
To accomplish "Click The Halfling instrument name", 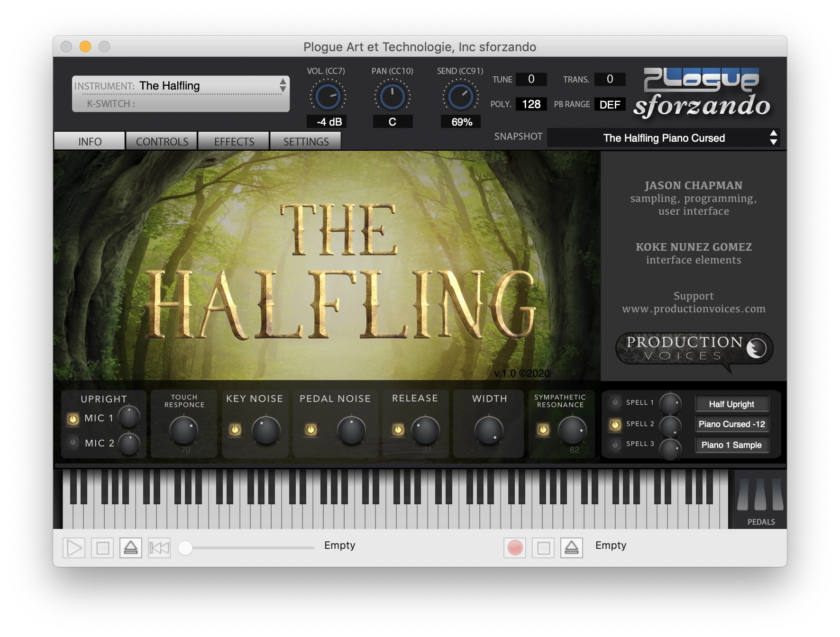I will coord(169,86).
